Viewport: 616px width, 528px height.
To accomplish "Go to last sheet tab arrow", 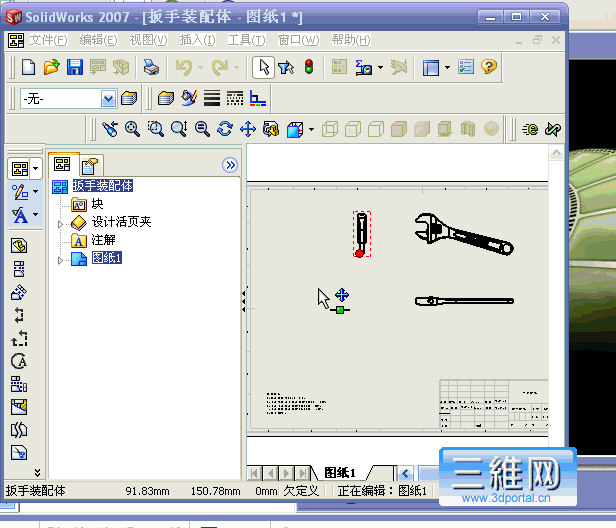I will click(x=303, y=473).
